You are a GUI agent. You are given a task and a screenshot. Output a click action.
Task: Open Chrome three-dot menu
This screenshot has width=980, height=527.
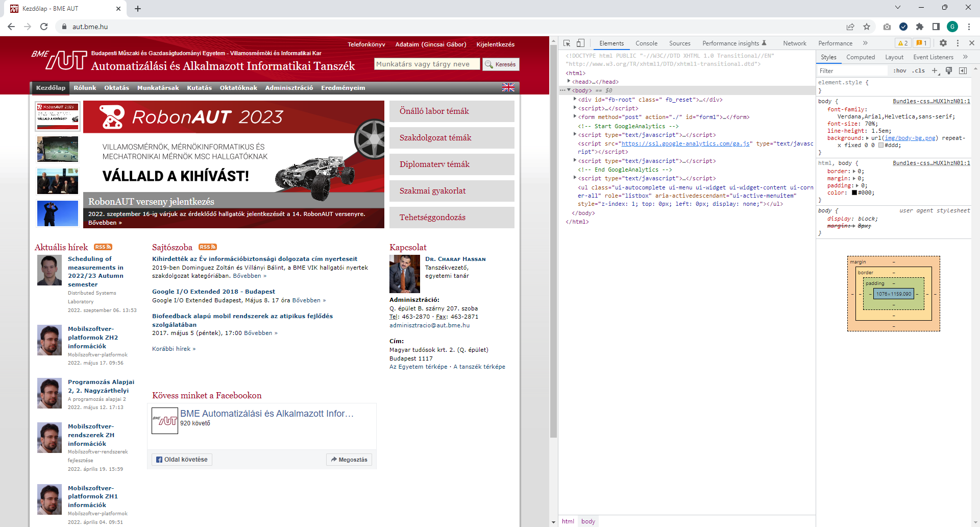[x=969, y=27]
